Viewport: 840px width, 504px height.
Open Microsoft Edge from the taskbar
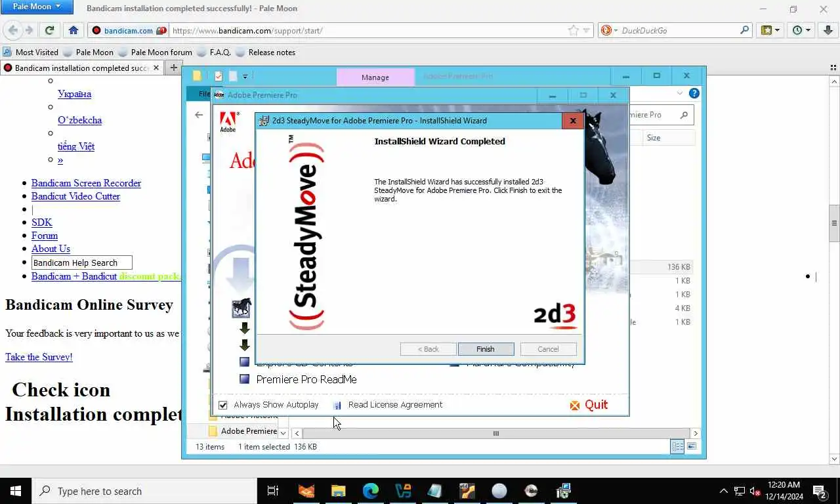[371, 491]
